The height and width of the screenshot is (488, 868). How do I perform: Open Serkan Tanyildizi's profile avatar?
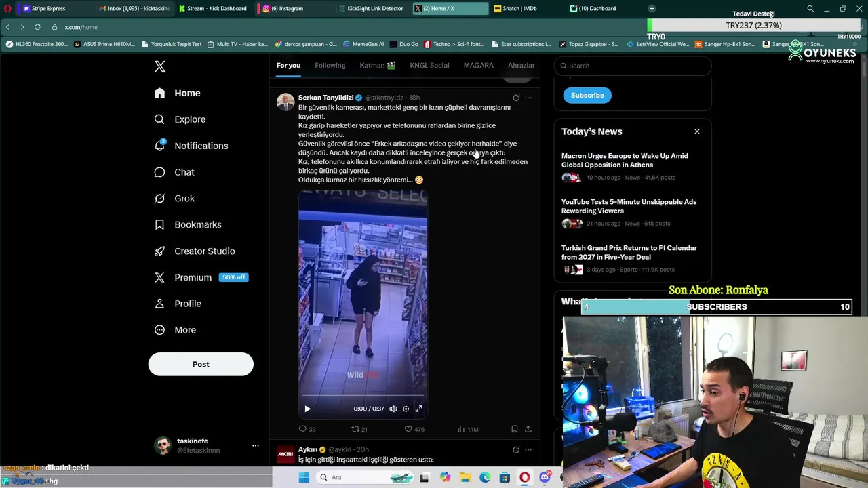(x=285, y=102)
